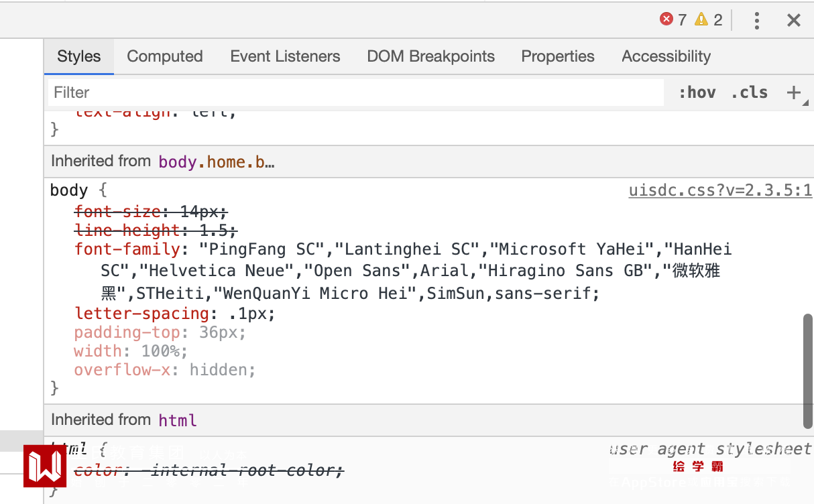Click the red W logo icon
The image size is (814, 504).
(x=45, y=466)
